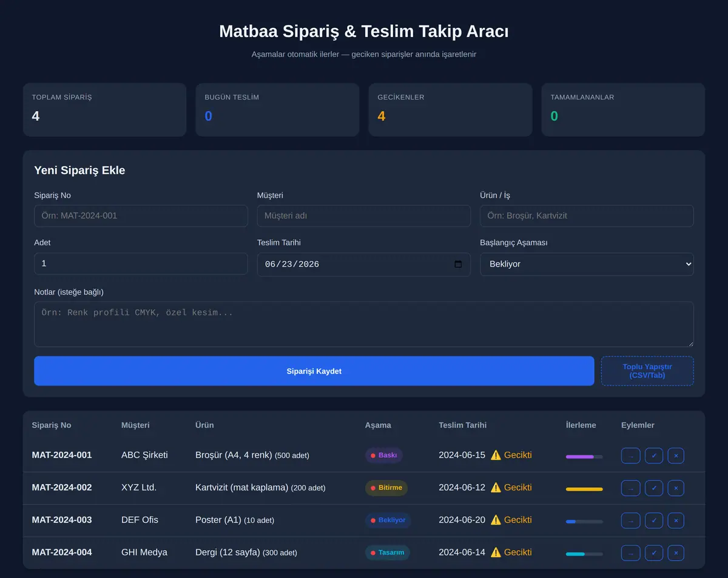
Task: Click the Tasarım stage badge
Action: (388, 553)
